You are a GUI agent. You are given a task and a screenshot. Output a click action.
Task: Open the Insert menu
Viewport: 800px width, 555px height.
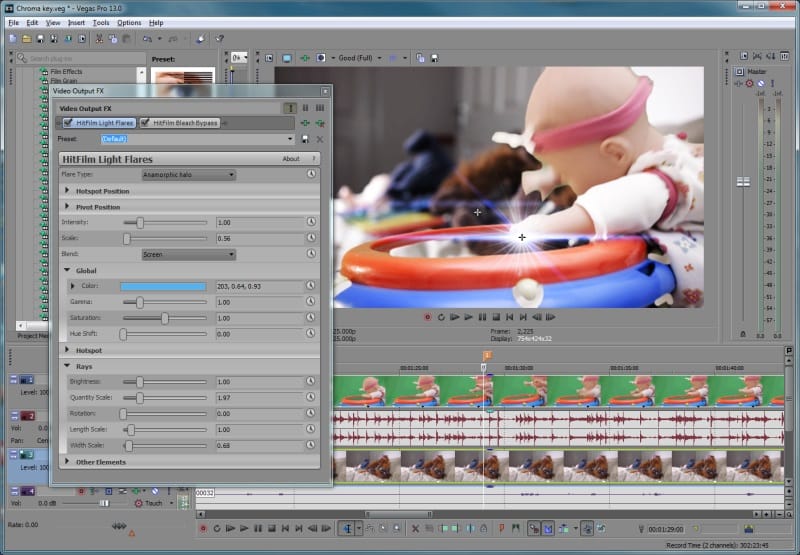[x=76, y=23]
